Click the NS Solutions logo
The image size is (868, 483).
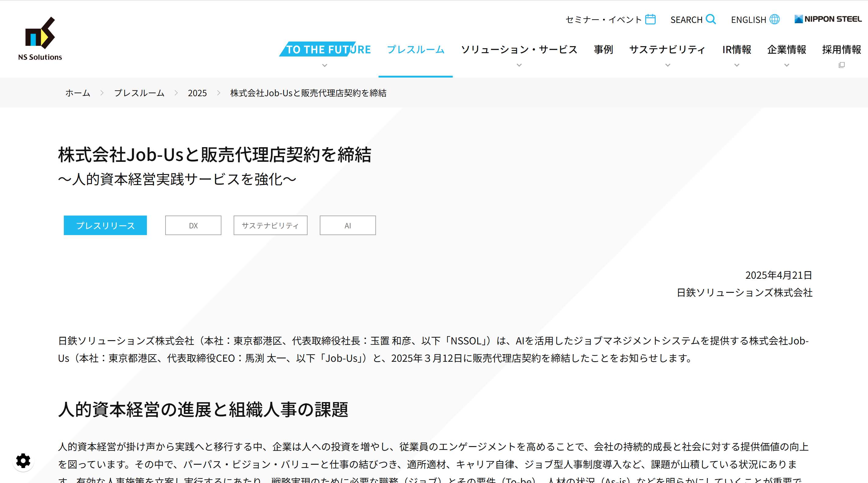click(40, 39)
